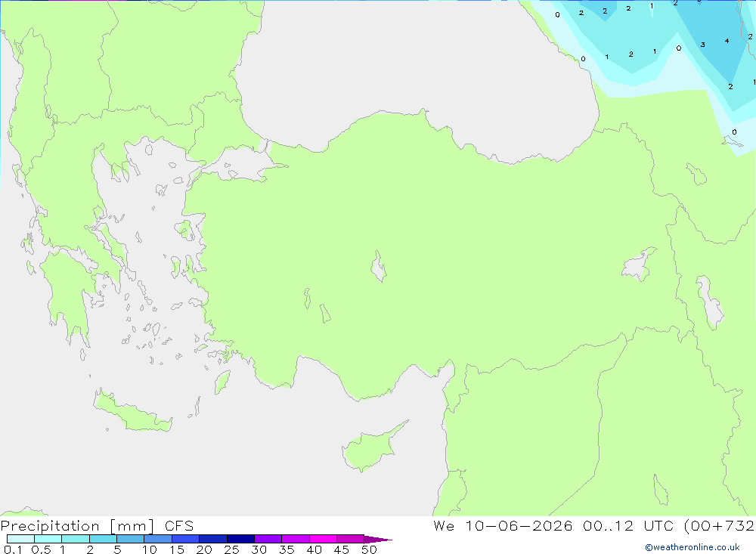Click the '00..12 UTC' time range text

[x=627, y=526]
